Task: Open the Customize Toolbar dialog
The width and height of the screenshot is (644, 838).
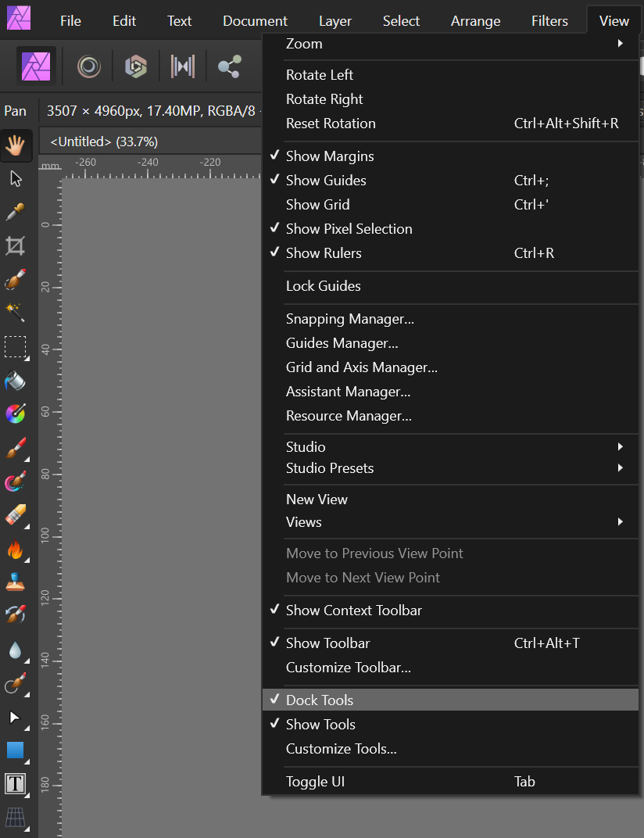Action: pyautogui.click(x=348, y=667)
